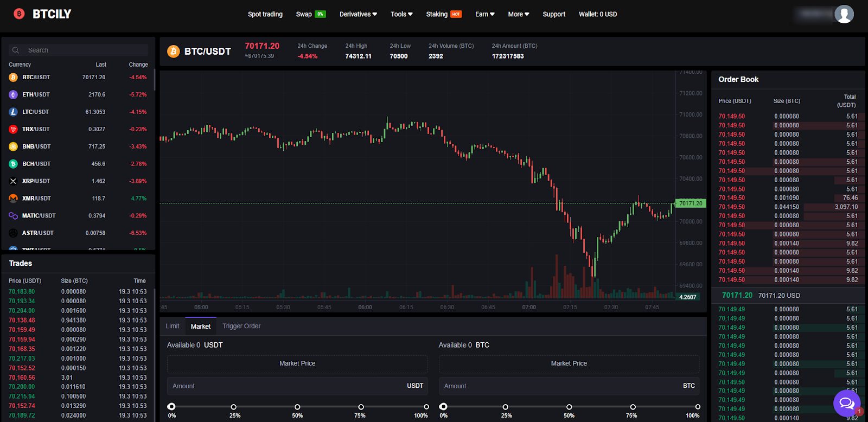The width and height of the screenshot is (868, 422).
Task: Click the BTCILY logo icon
Action: [19, 14]
